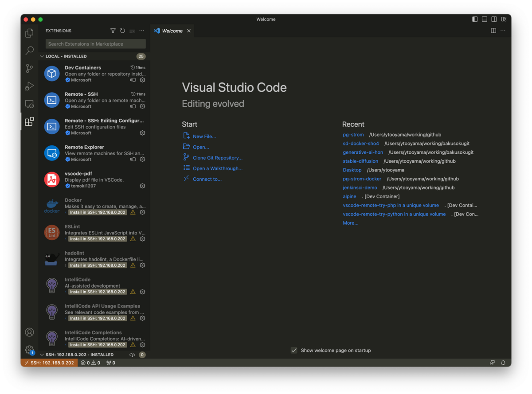Toggle Show welcome page on startup checkbox

[x=293, y=350]
